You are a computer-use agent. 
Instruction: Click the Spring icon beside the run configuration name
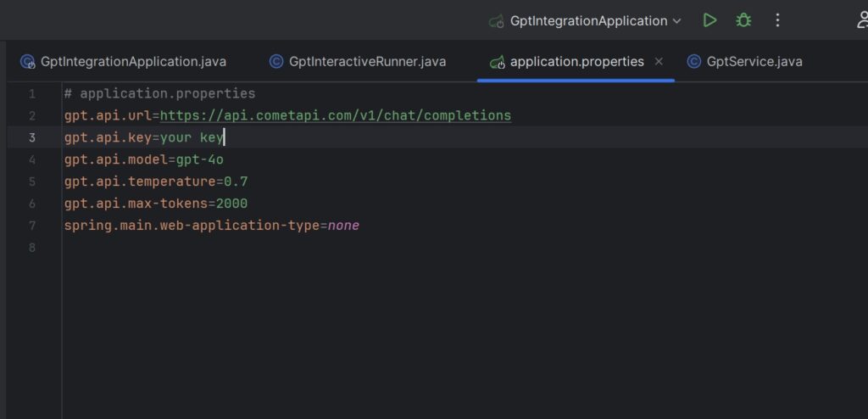[496, 21]
